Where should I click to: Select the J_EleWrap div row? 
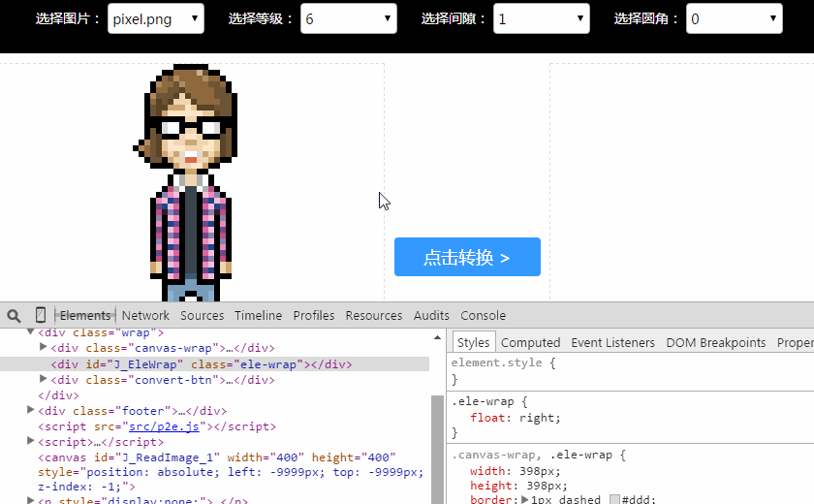click(x=214, y=364)
